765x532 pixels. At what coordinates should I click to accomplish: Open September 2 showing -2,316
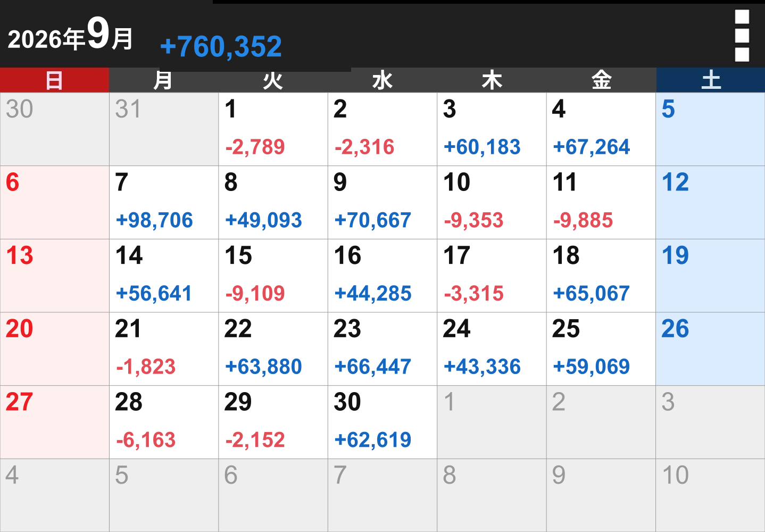click(x=382, y=129)
